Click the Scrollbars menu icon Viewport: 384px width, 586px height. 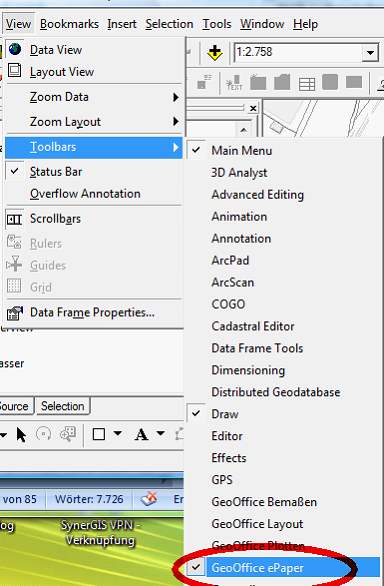pyautogui.click(x=15, y=219)
